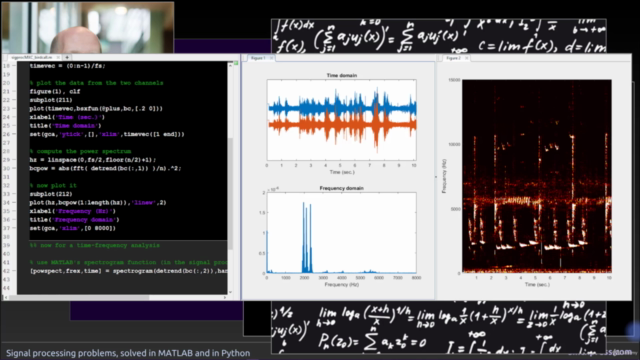The height and width of the screenshot is (360, 640).
Task: Click the horizontal scrollbar right arrow
Action: (225, 298)
